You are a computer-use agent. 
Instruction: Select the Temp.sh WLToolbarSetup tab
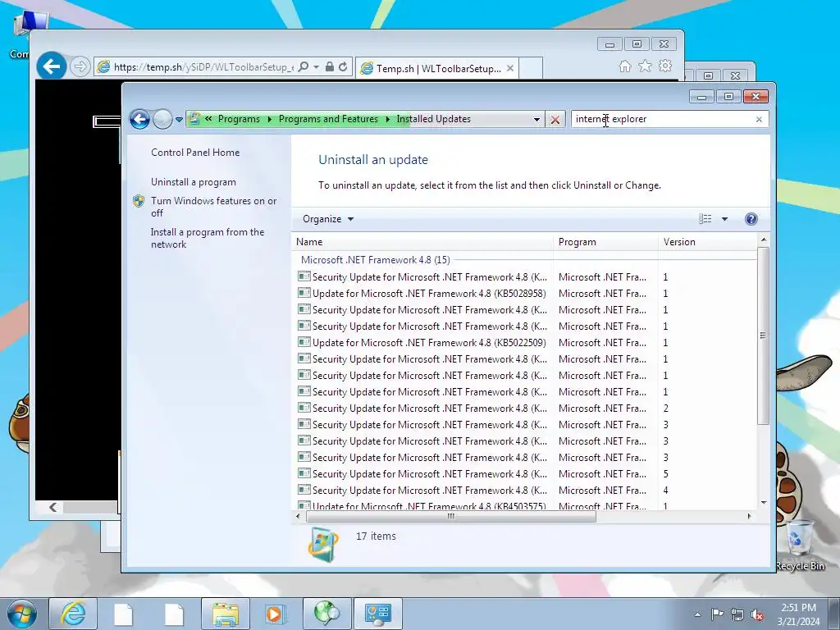point(438,69)
